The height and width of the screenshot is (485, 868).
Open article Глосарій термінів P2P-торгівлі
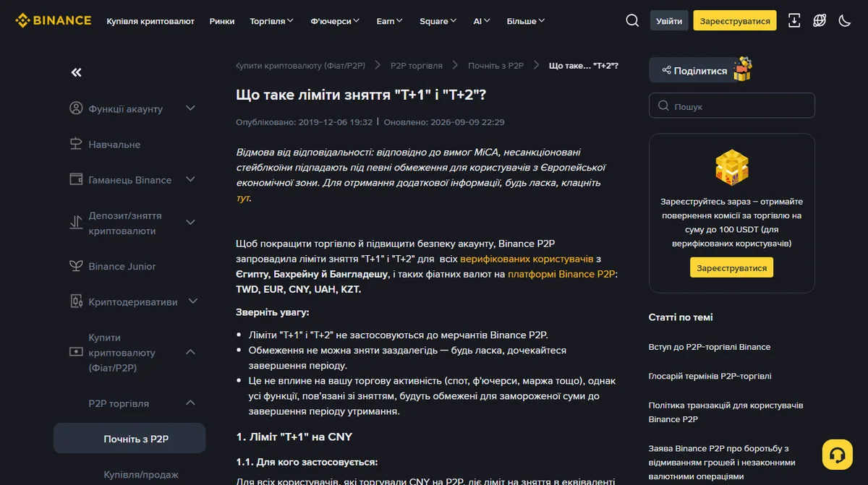pyautogui.click(x=710, y=376)
